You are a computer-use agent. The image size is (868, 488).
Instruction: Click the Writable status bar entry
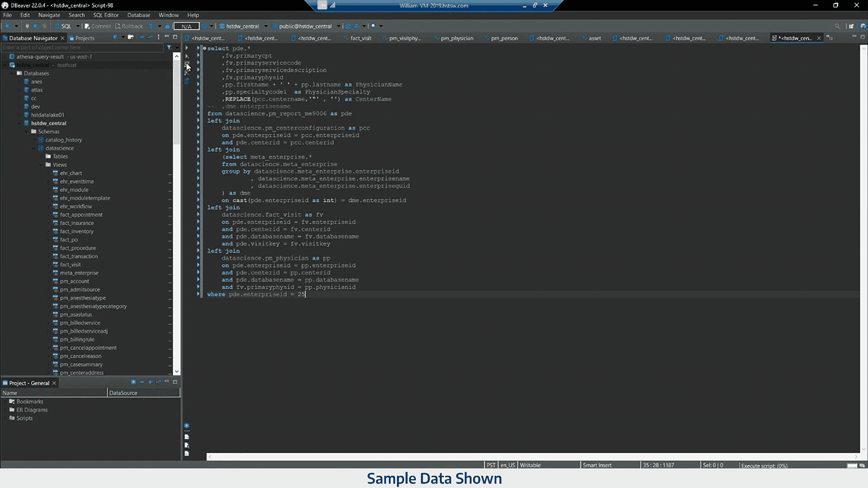(x=530, y=465)
